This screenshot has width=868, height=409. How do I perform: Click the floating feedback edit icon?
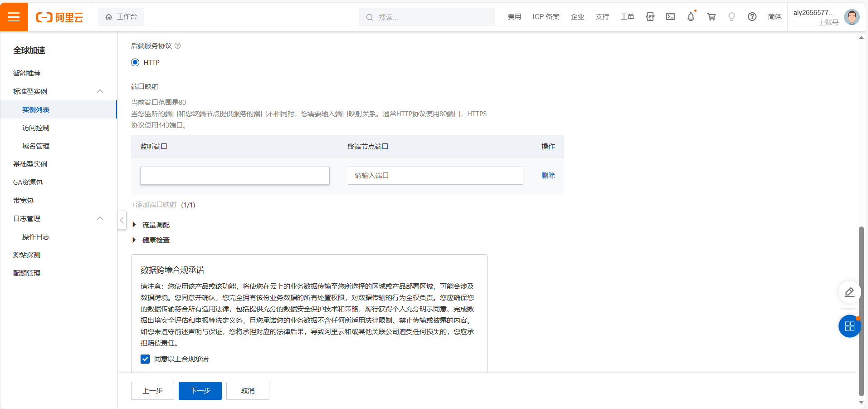coord(849,292)
